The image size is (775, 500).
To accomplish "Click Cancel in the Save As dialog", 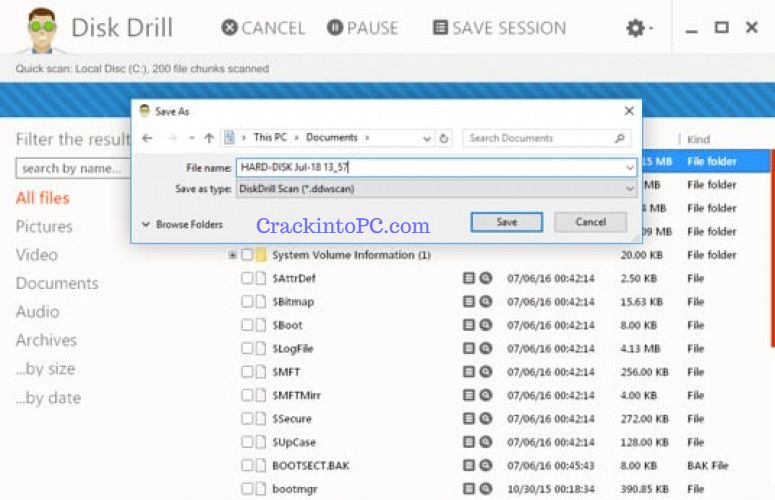I will click(591, 222).
